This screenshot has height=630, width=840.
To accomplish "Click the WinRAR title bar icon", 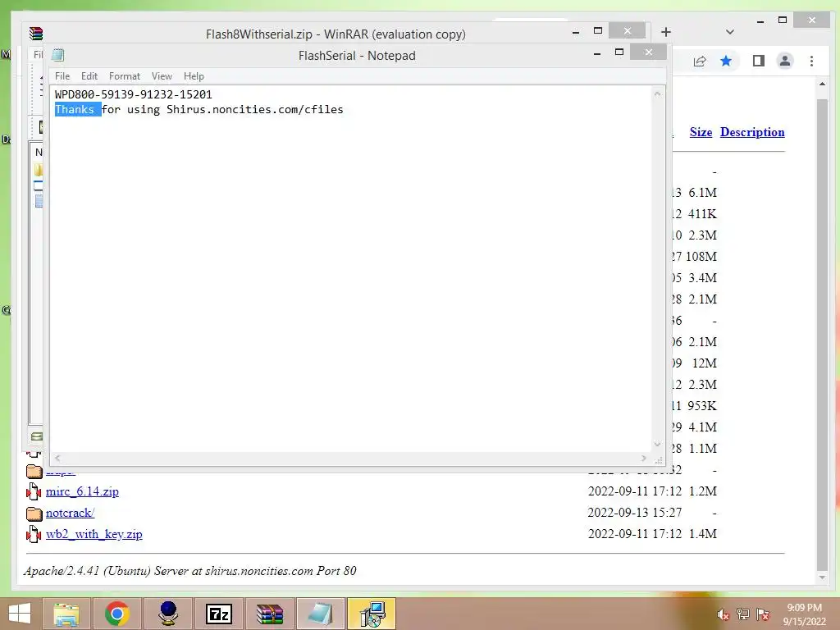I will 36,33.
